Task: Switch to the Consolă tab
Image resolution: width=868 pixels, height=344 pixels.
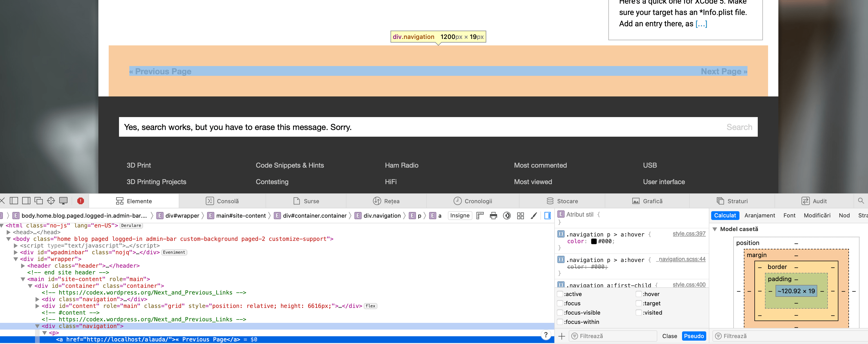Action: click(x=222, y=201)
